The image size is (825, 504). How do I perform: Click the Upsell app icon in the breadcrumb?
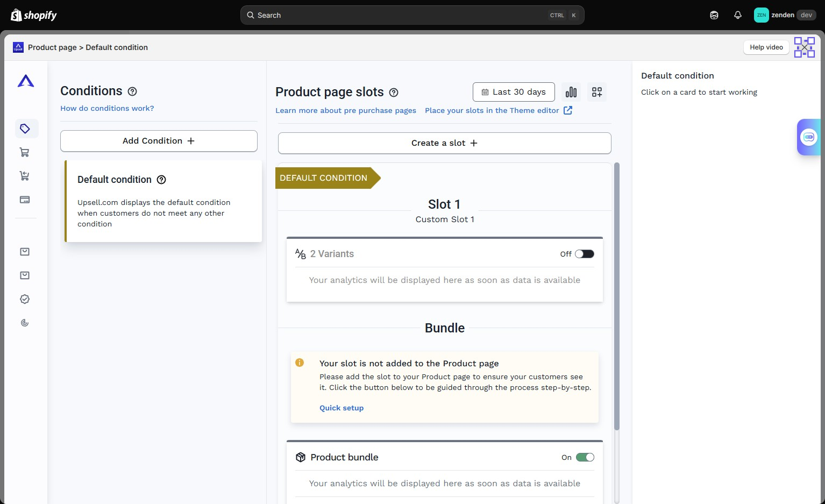point(18,47)
